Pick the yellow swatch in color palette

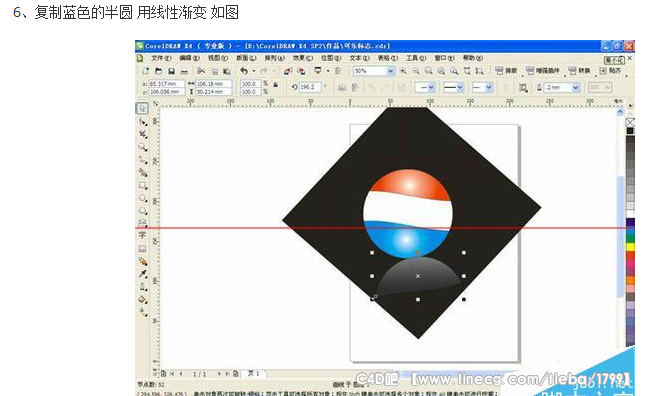pyautogui.click(x=630, y=247)
